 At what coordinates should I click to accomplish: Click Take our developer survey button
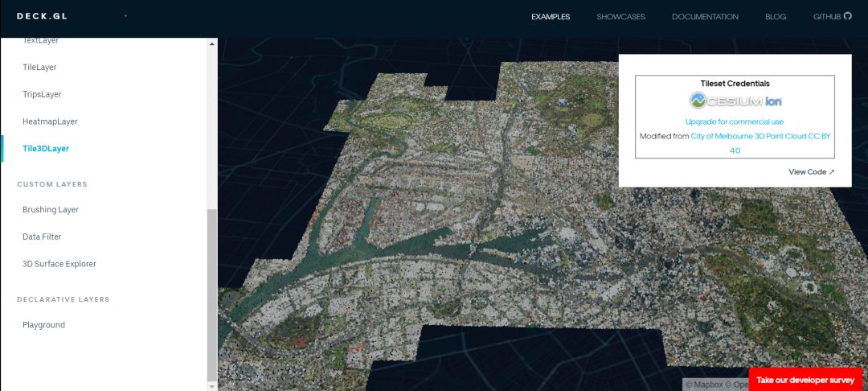805,380
